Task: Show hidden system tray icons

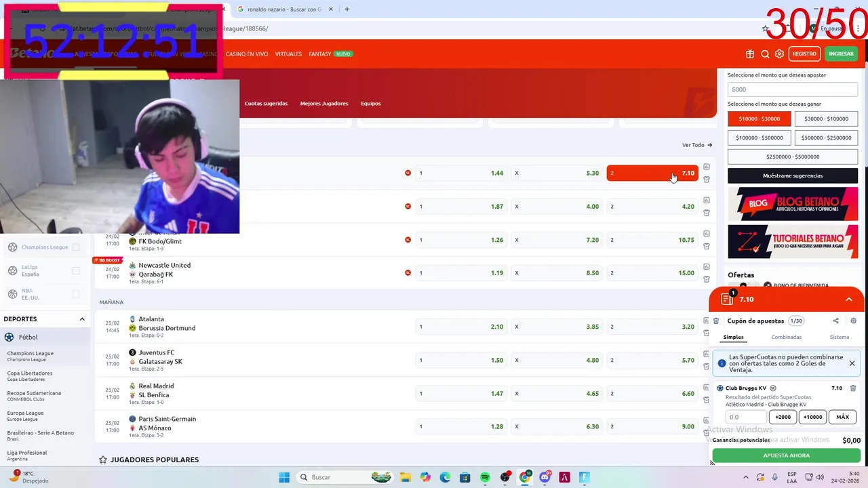Action: [746, 477]
